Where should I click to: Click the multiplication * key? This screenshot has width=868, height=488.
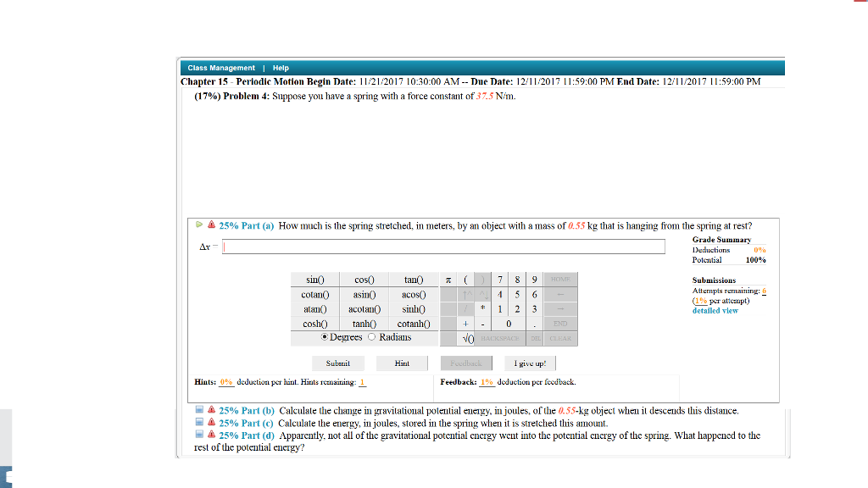coord(482,308)
